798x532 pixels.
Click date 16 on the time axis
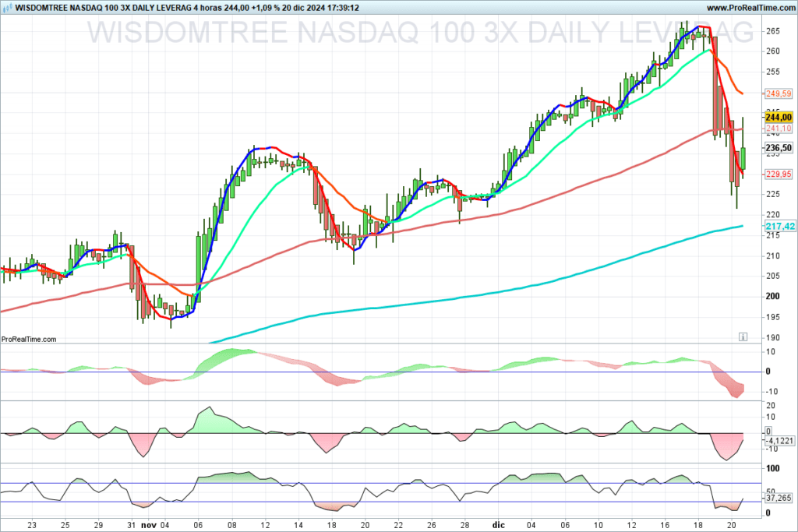tap(665, 525)
